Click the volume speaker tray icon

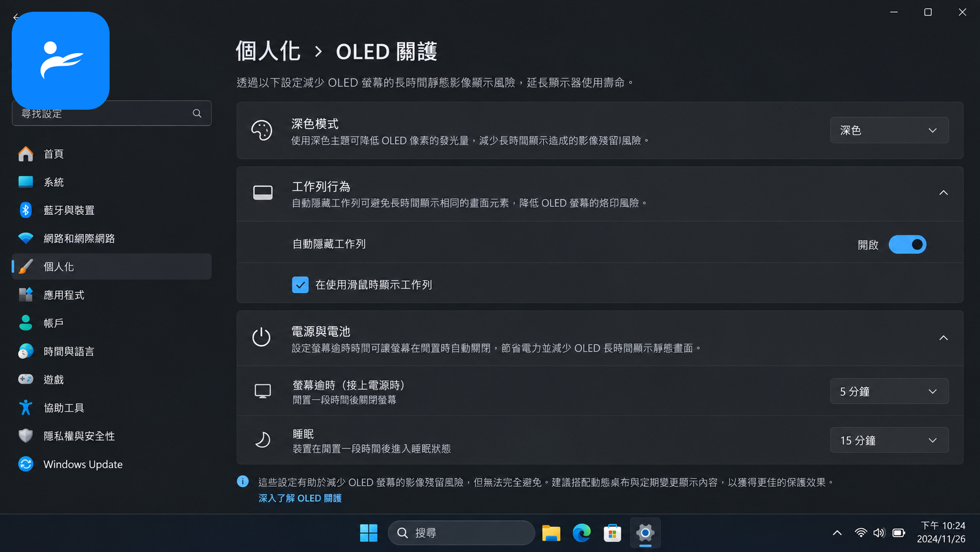click(879, 533)
